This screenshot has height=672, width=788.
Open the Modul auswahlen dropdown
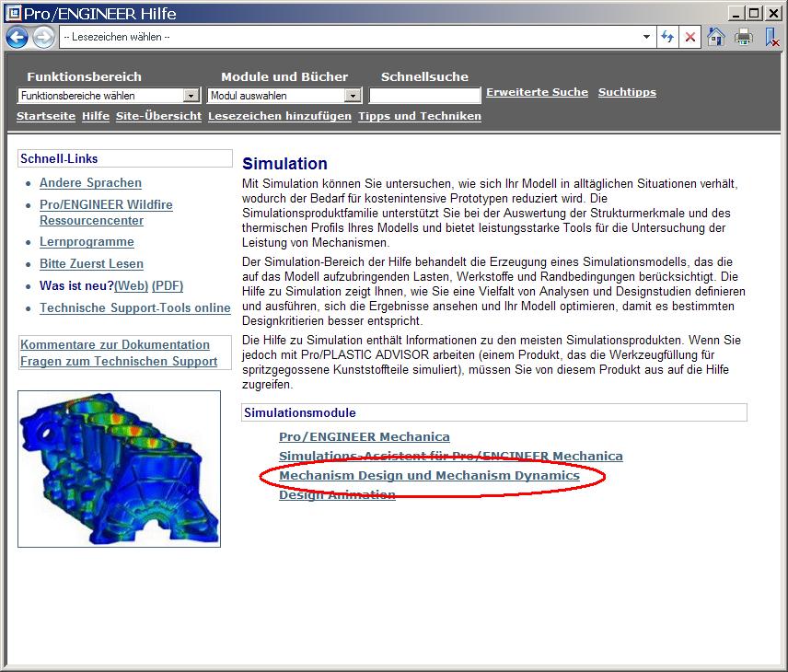(284, 96)
